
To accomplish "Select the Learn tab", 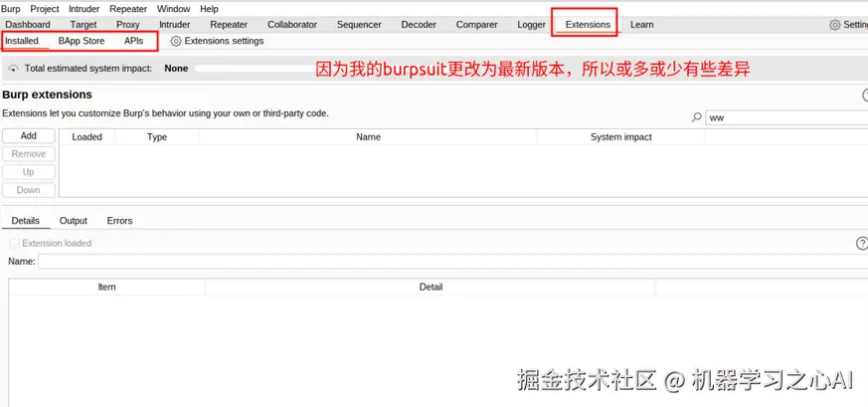I will tap(641, 24).
